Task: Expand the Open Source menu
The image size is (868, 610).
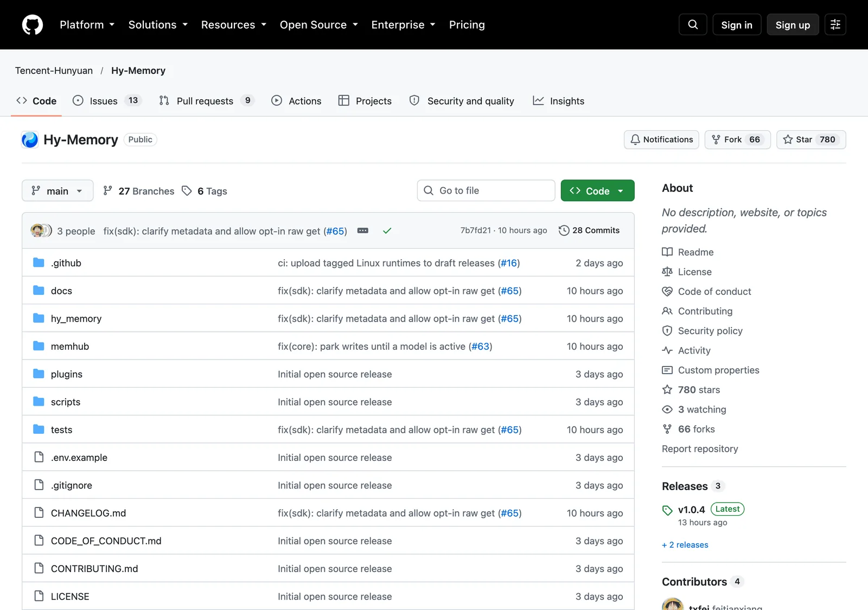Action: coord(319,25)
